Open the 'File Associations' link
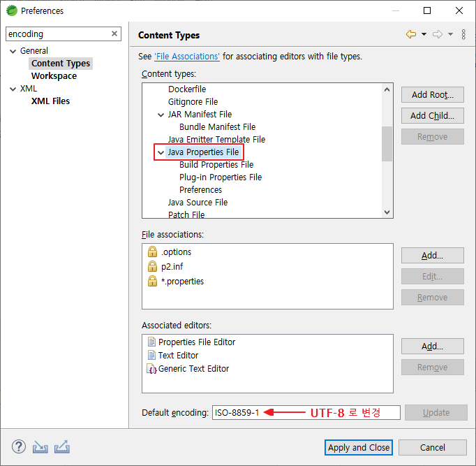Screen dimensions: 476x466 pos(187,57)
